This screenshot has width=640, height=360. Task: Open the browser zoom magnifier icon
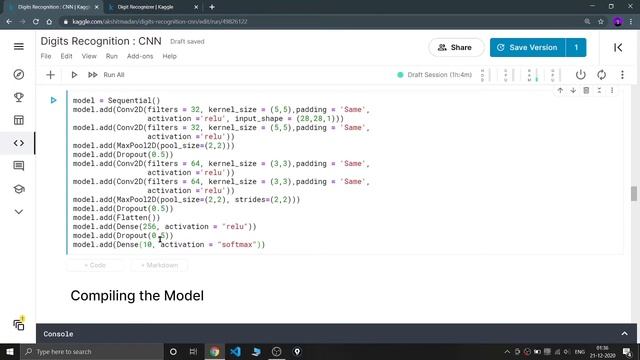[587, 22]
